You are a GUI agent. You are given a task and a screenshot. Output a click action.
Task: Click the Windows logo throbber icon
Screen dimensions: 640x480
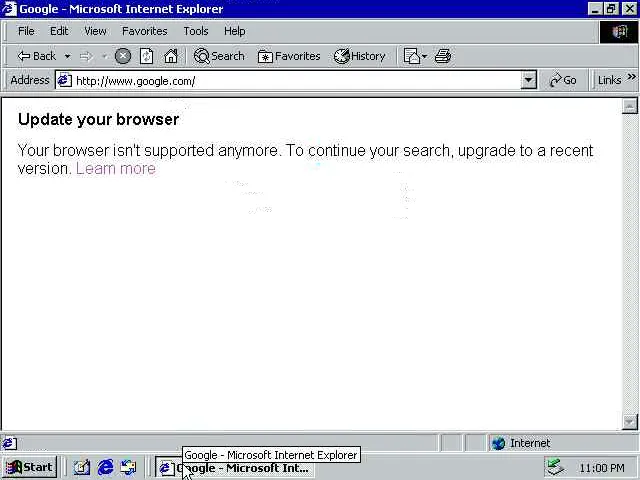click(619, 31)
